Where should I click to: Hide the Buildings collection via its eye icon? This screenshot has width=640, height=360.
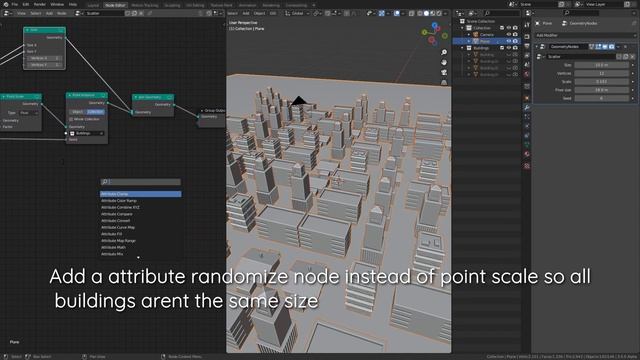[x=509, y=48]
